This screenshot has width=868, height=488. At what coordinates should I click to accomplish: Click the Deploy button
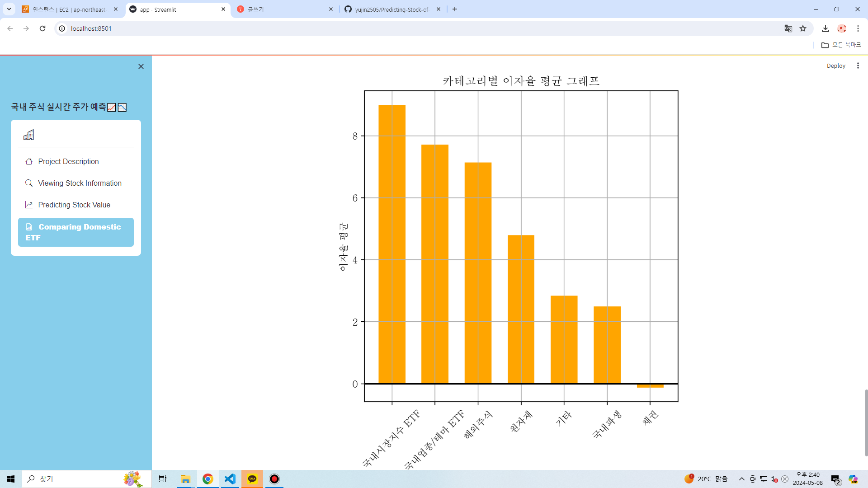(835, 66)
